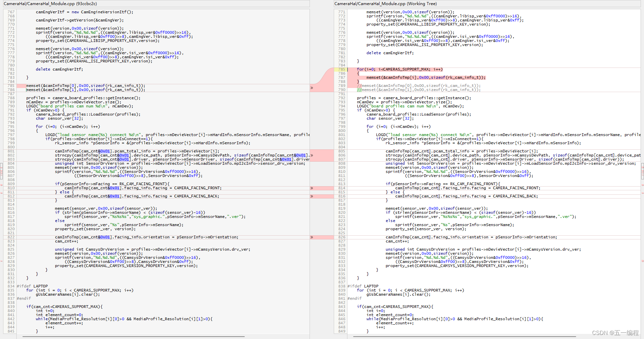This screenshot has width=644, height=339.
Task: Click right line 814 'CAMERA_FACING_FRONT' assignment
Action: [468, 188]
